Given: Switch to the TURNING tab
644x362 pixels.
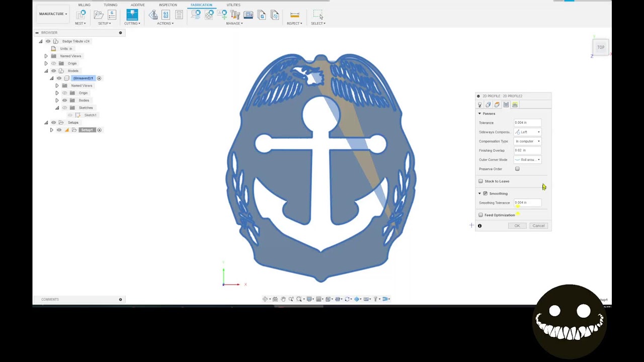Looking at the screenshot, I should pyautogui.click(x=111, y=5).
